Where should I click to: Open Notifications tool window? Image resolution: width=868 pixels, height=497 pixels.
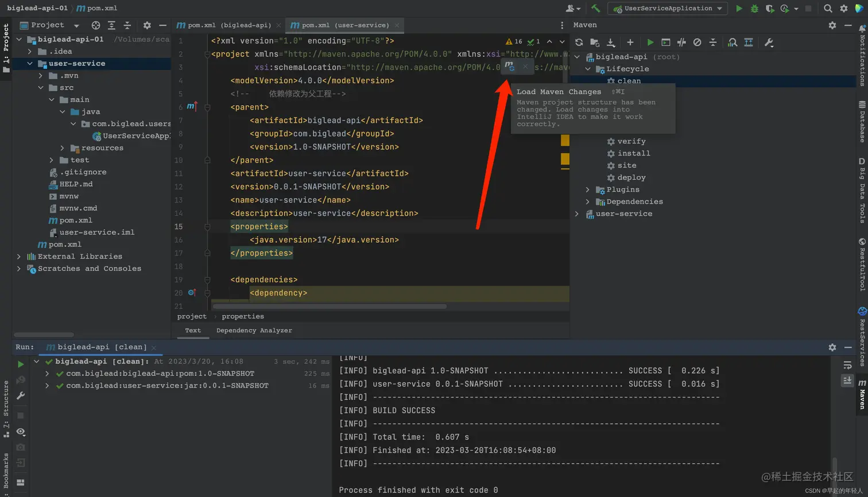coord(862,56)
